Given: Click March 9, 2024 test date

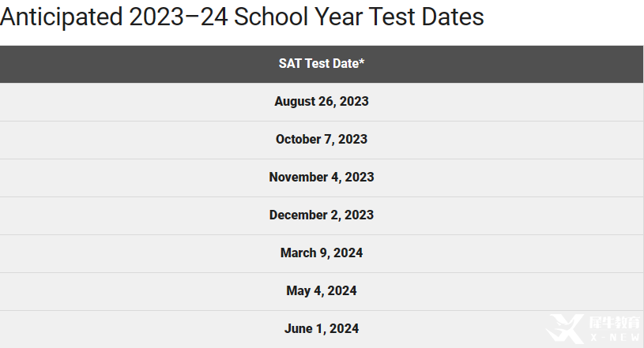Looking at the screenshot, I should (x=322, y=253).
